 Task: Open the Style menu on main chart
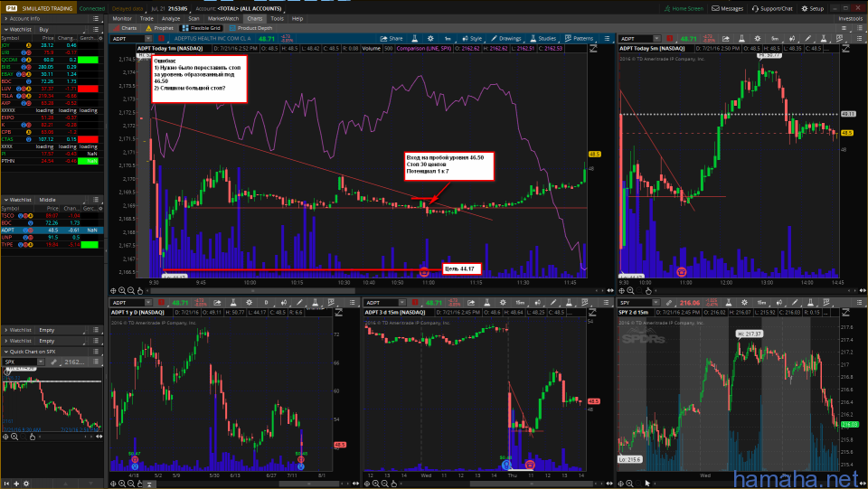(472, 39)
